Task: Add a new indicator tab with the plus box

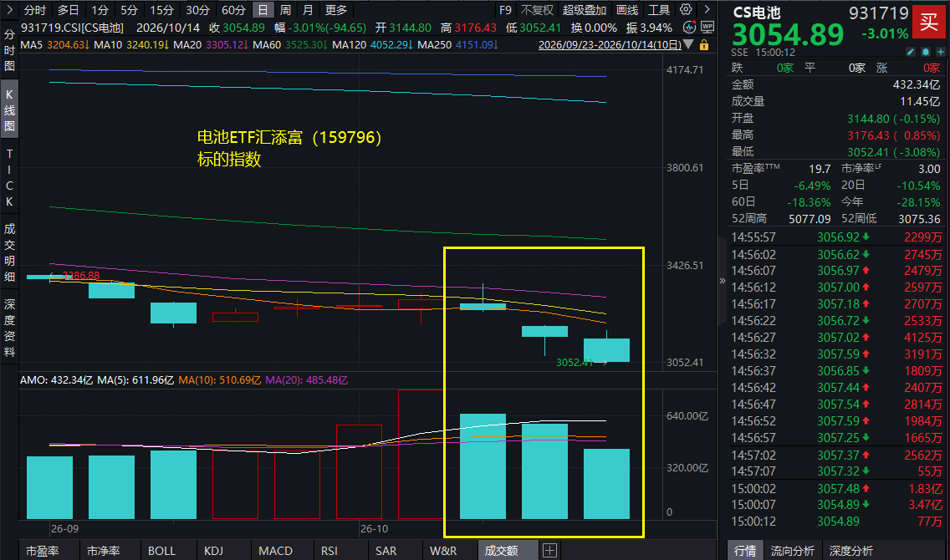Action: (549, 550)
